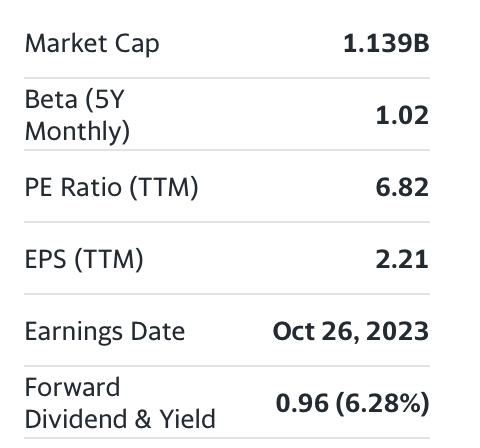Screen dimensions: 480x448
Task: Select the 2.21 EPS value
Action: [402, 259]
